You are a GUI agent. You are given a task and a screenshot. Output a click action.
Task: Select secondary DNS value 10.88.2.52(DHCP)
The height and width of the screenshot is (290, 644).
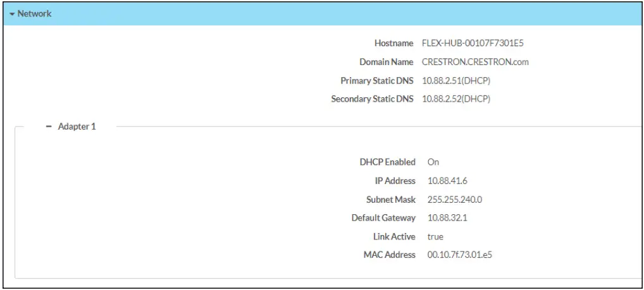click(456, 99)
